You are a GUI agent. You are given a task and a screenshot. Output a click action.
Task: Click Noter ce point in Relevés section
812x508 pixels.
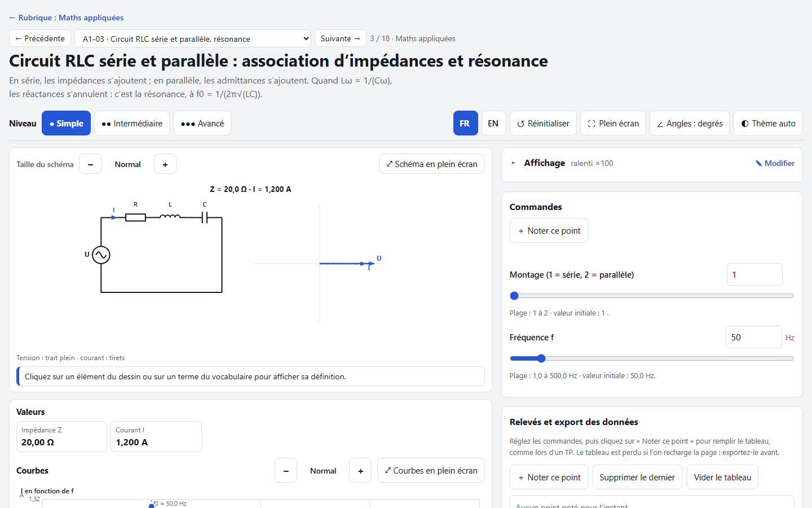click(x=549, y=478)
